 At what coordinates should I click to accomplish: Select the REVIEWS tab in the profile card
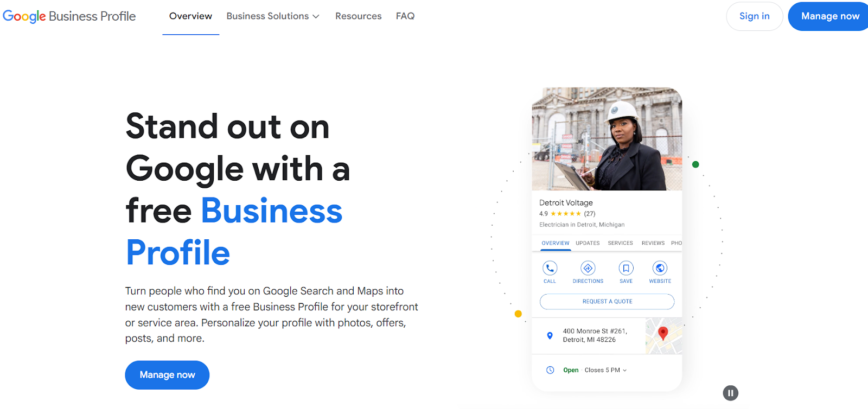653,243
